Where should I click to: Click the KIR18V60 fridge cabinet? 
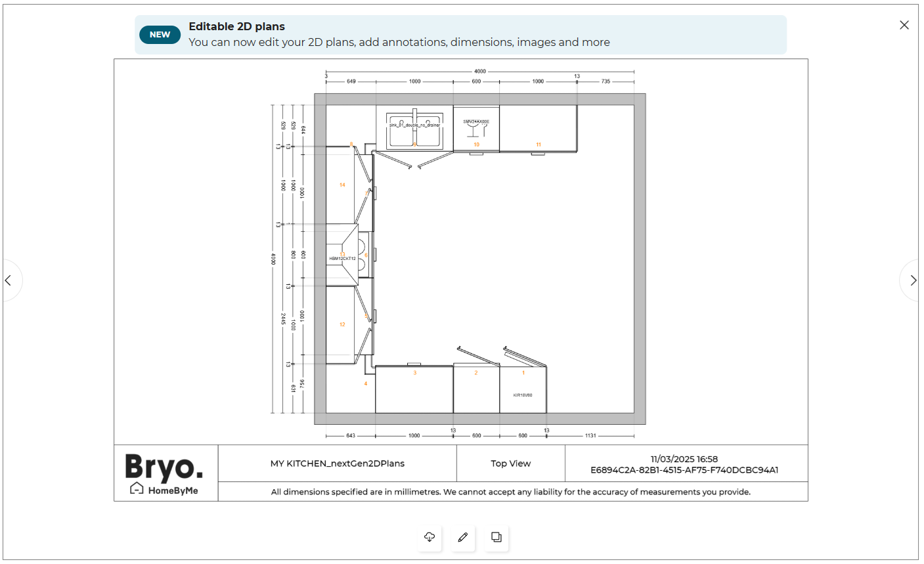coord(523,391)
